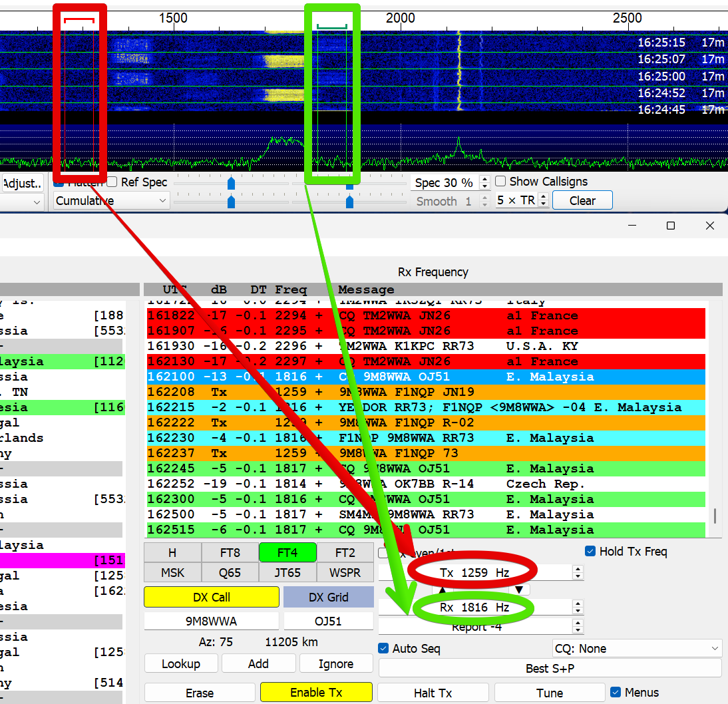The height and width of the screenshot is (704, 728).
Task: Increase the Report -4 value
Action: click(x=578, y=623)
